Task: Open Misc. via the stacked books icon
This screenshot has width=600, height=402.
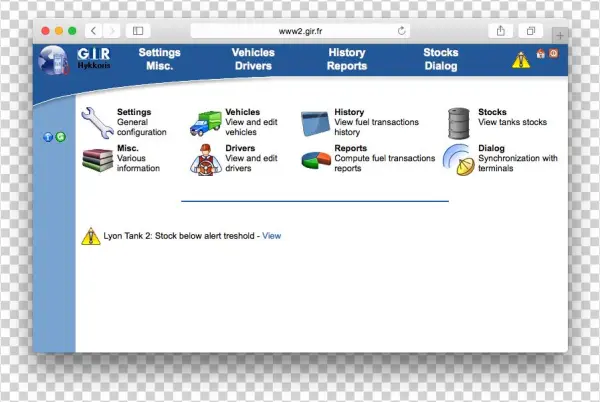Action: coord(97,159)
